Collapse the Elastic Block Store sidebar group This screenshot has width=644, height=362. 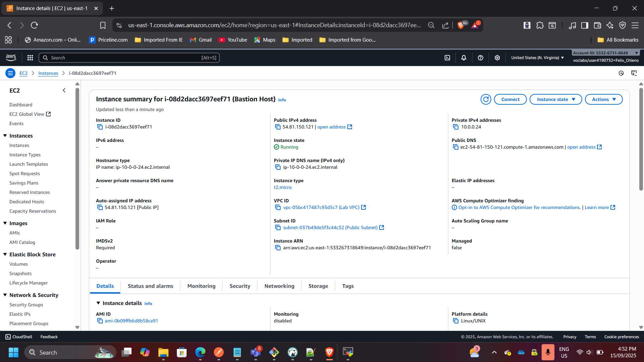pos(5,254)
